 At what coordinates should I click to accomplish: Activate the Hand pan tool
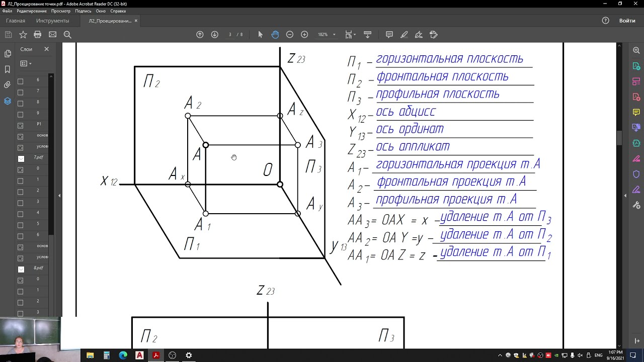pyautogui.click(x=275, y=35)
